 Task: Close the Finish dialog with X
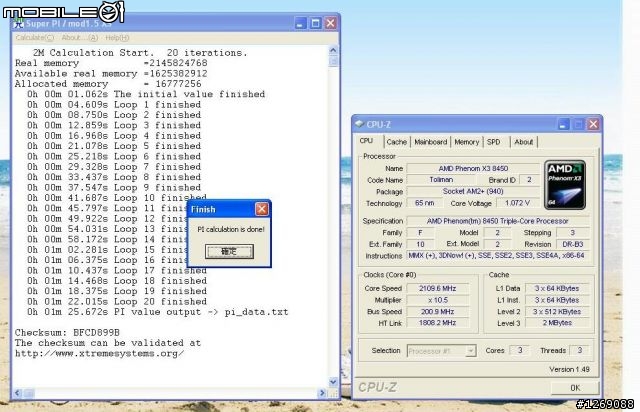(262, 209)
